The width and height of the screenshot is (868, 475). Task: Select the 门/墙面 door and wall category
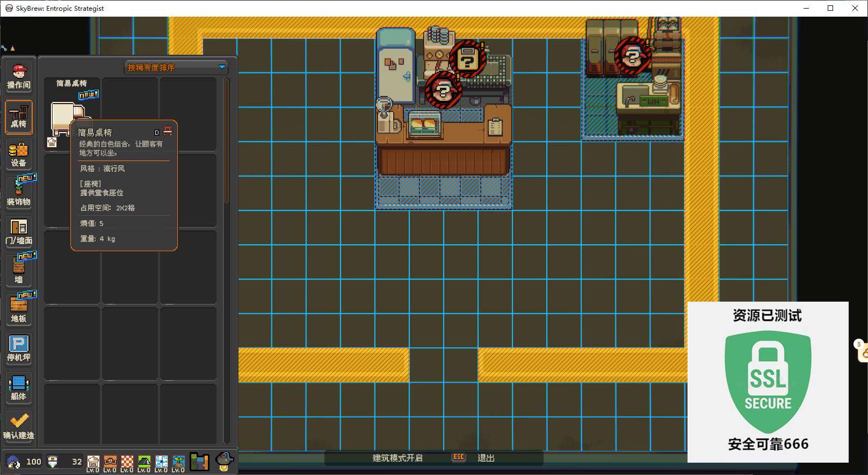coord(19,232)
